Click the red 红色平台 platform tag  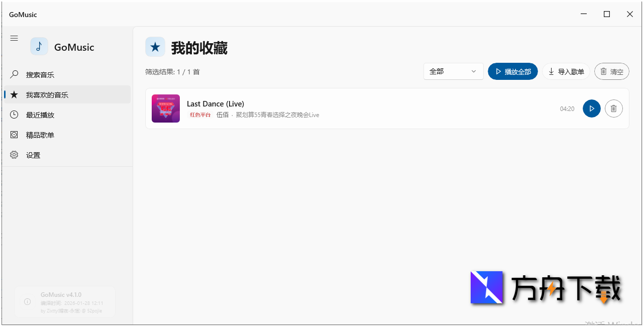click(x=200, y=115)
